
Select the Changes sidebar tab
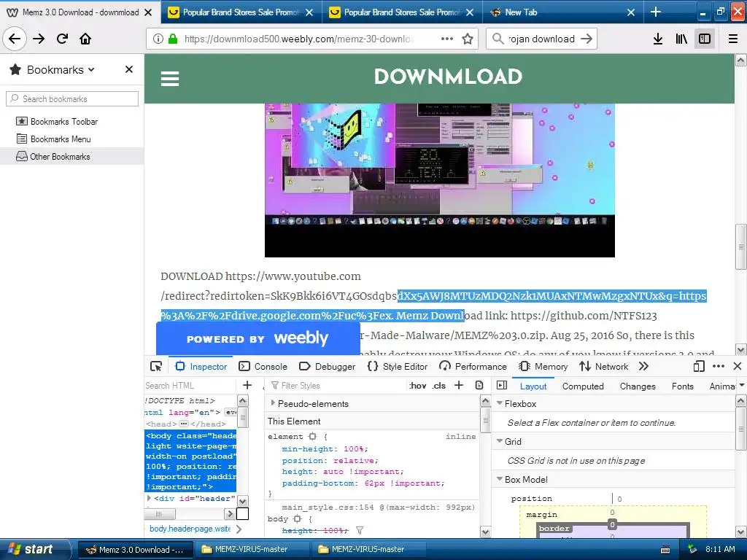tap(638, 386)
